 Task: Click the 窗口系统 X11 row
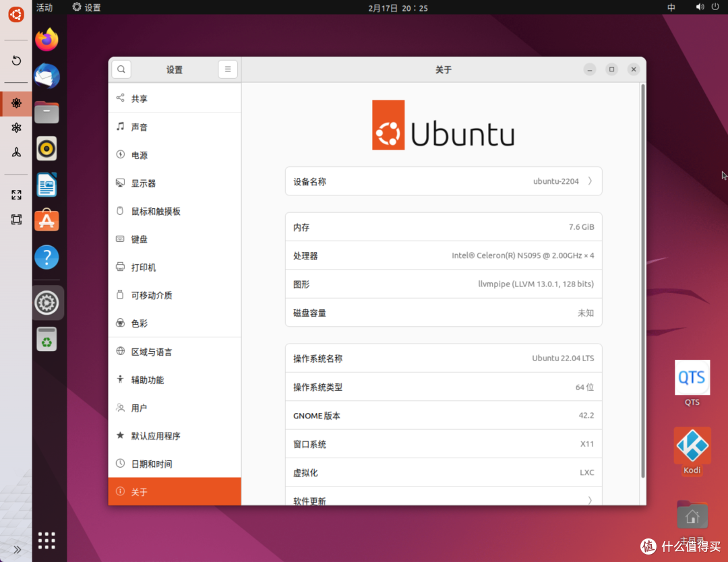[444, 444]
